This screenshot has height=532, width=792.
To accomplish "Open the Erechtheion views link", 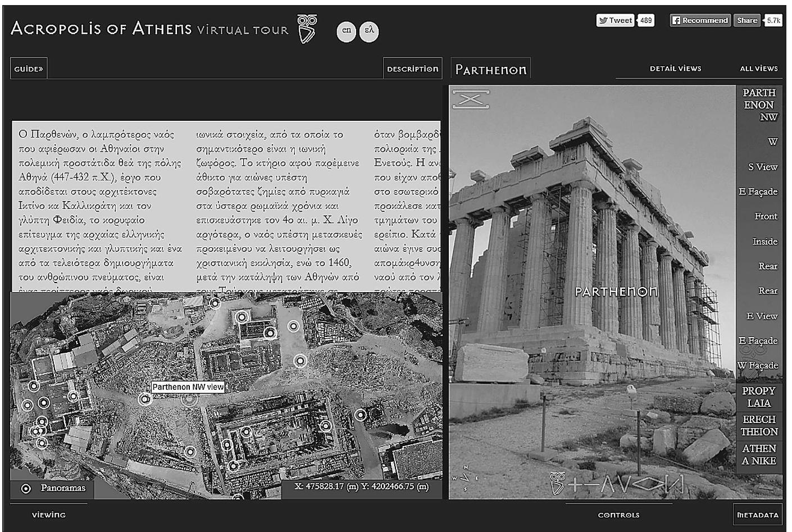I will (759, 426).
